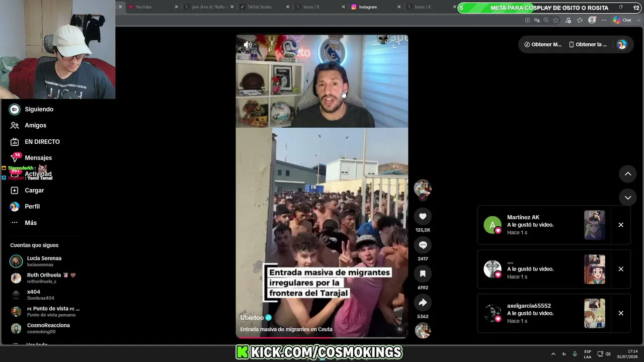
Task: Switch ESP LAA keyboard language
Action: point(588,354)
